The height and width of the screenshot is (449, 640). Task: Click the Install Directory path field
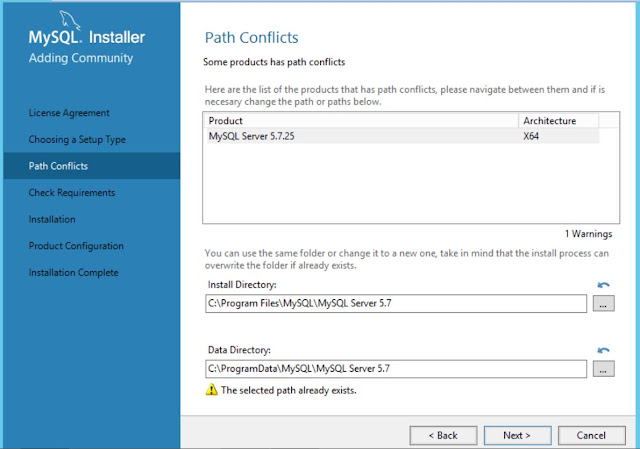[396, 304]
